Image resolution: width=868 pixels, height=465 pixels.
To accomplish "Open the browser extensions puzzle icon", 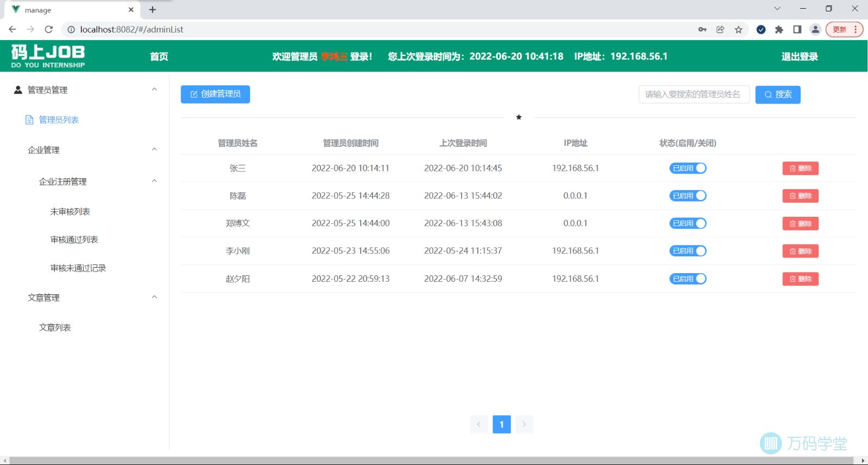I will tap(779, 29).
